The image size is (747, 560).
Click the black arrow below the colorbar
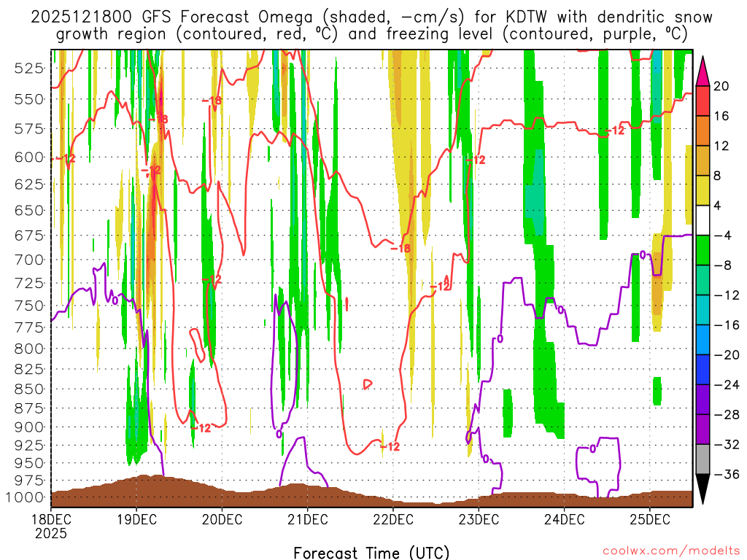703,489
